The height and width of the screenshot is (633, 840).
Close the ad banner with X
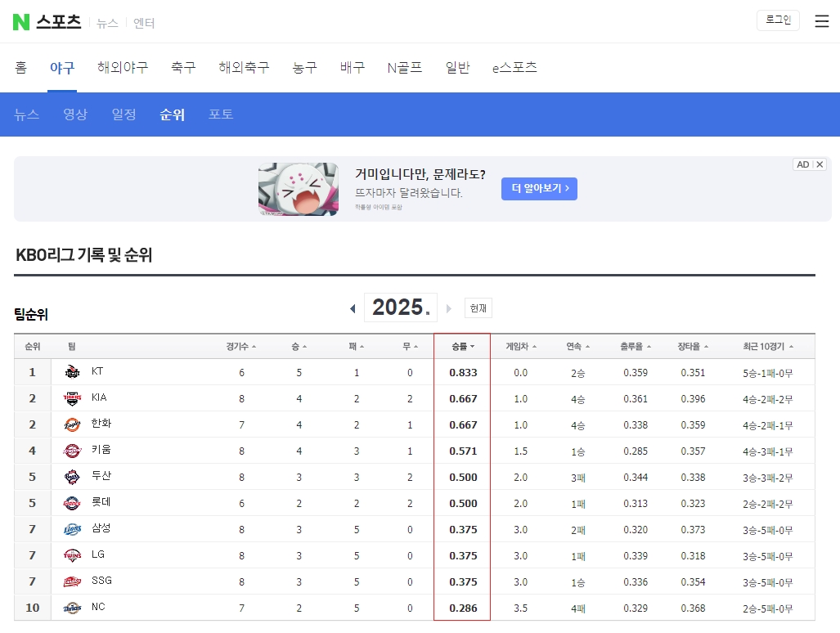(819, 164)
